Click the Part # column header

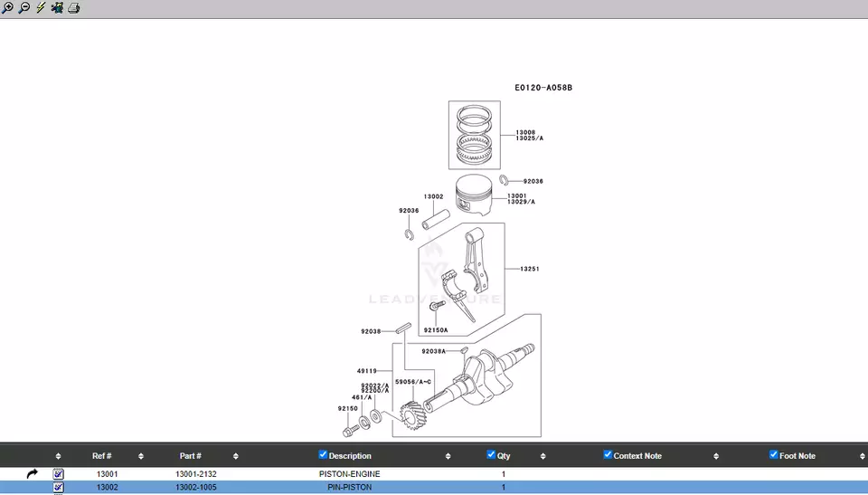pos(190,456)
